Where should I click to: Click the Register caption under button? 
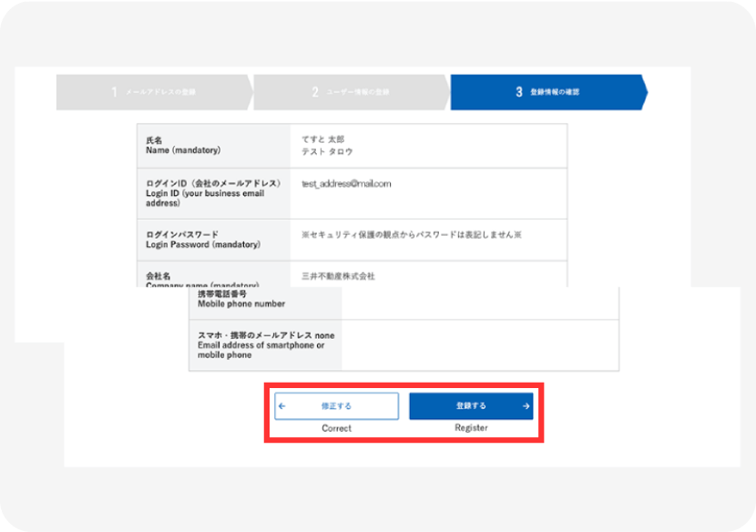[x=471, y=428]
